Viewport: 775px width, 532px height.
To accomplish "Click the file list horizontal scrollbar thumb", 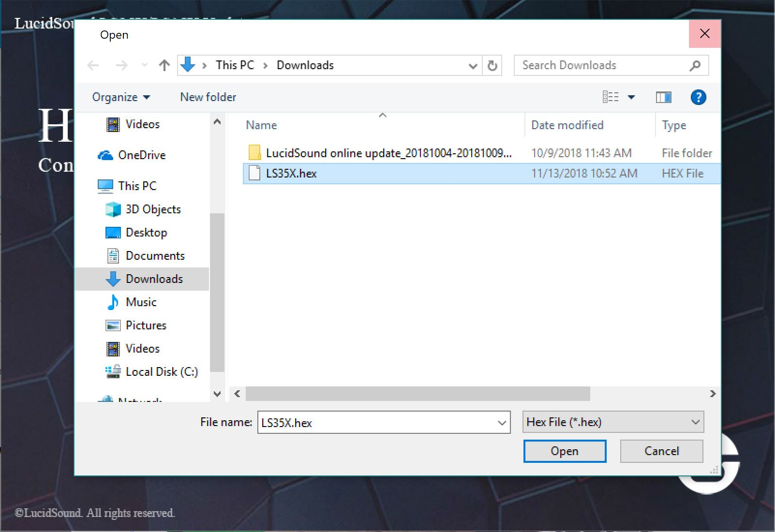I will [418, 394].
